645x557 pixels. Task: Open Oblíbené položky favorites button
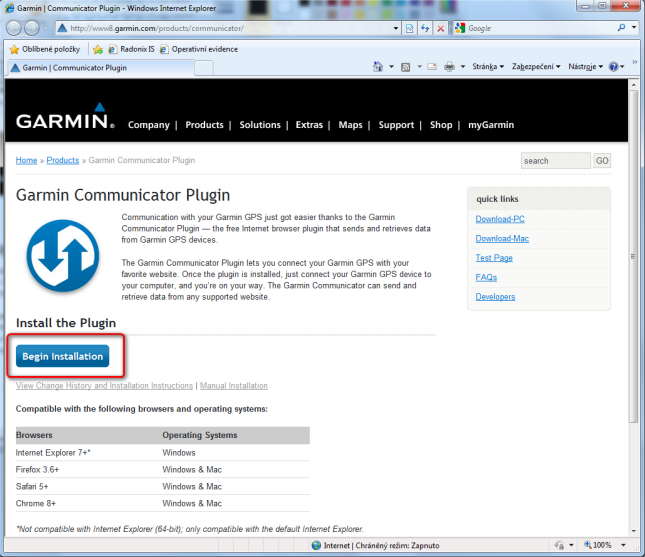45,49
